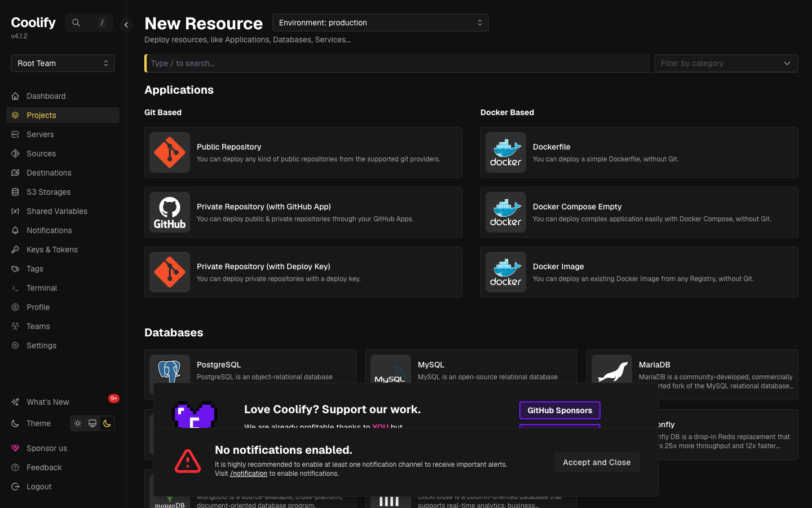Open Destinations in the sidebar
The width and height of the screenshot is (812, 508).
[x=63, y=173]
